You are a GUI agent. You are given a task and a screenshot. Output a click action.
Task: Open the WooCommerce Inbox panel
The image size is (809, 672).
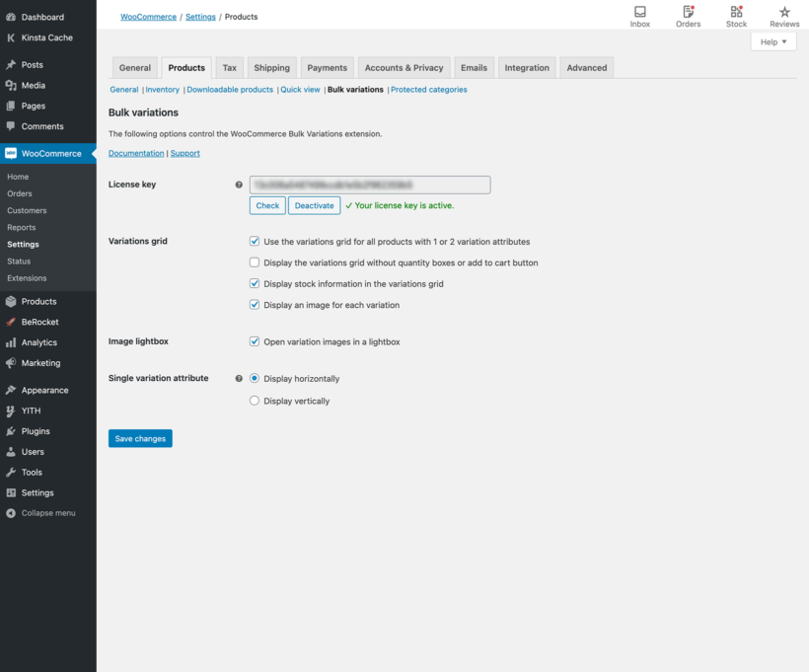point(639,15)
